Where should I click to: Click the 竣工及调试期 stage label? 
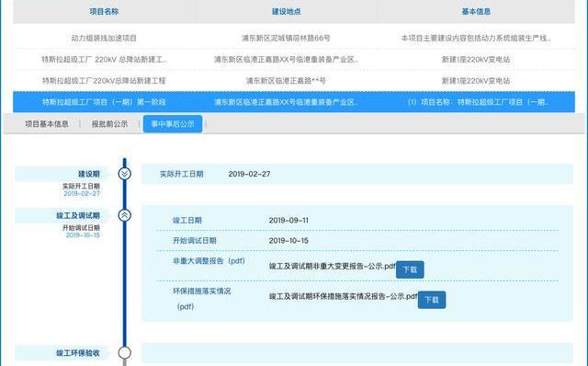point(78,215)
